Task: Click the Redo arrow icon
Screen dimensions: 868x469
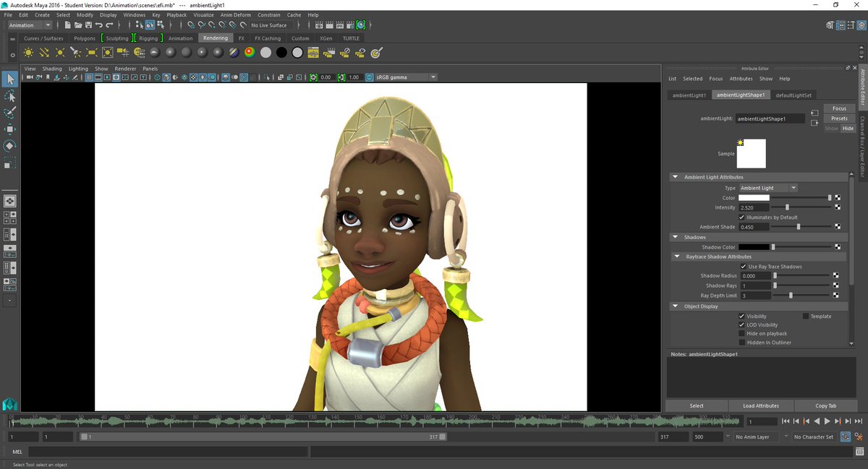Action: coord(110,25)
